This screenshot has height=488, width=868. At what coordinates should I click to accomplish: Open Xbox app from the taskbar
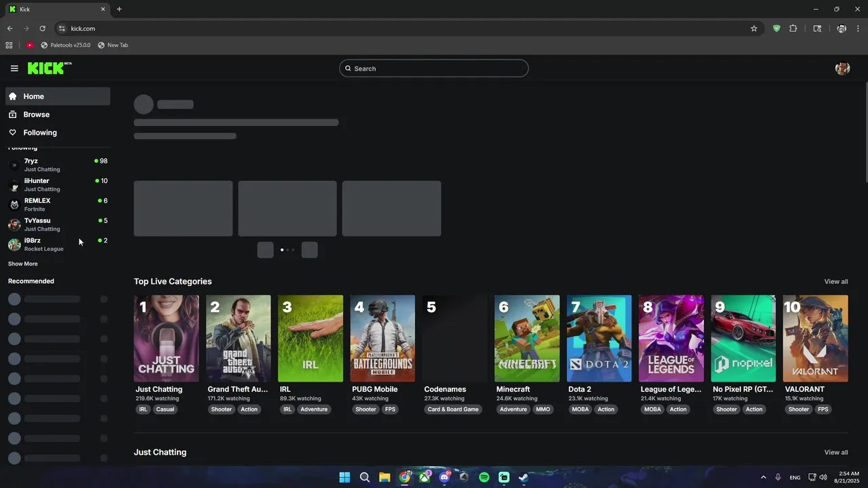click(x=425, y=477)
